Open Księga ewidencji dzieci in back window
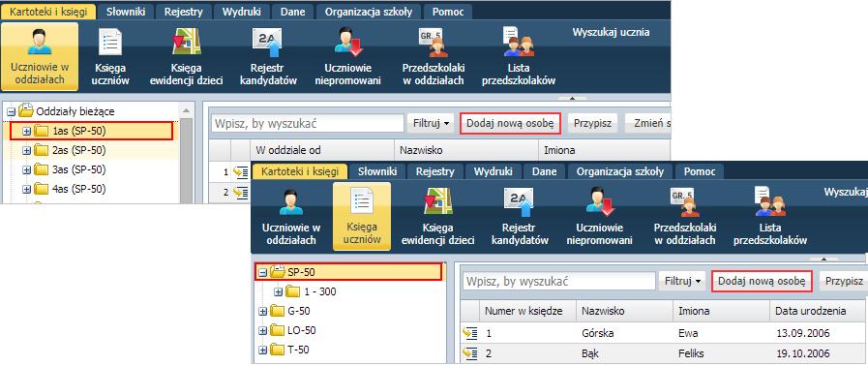 pos(186,56)
